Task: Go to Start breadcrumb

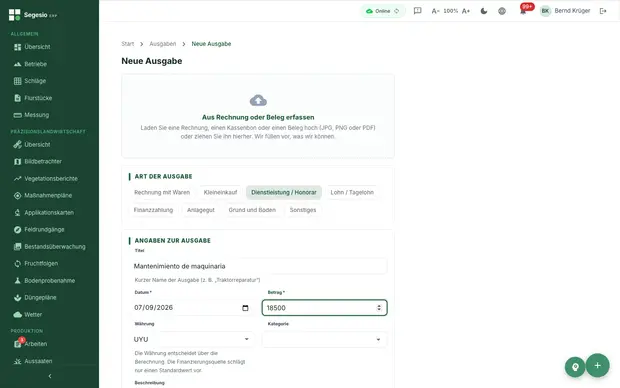Action: [127, 44]
